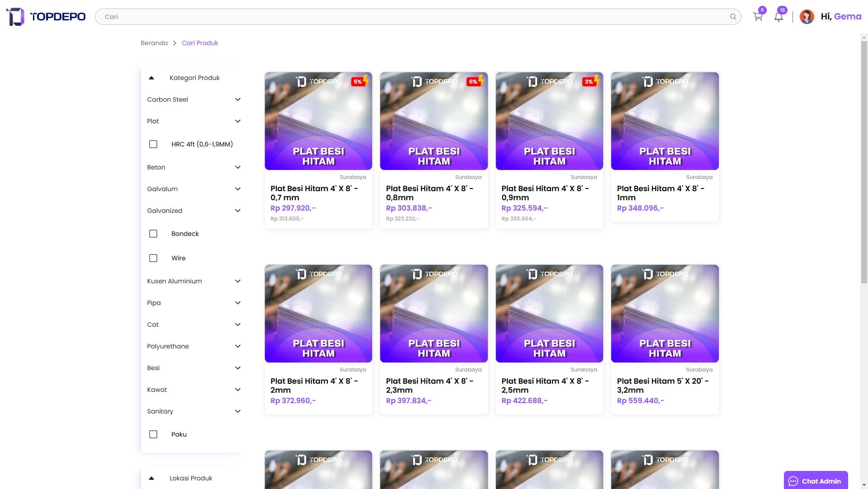Go to Beranda breadcrumb
This screenshot has width=868, height=489.
click(154, 43)
